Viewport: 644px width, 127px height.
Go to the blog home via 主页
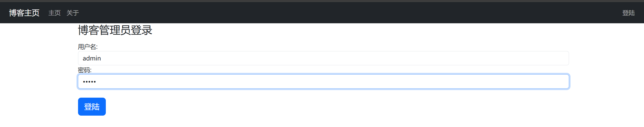(x=55, y=13)
